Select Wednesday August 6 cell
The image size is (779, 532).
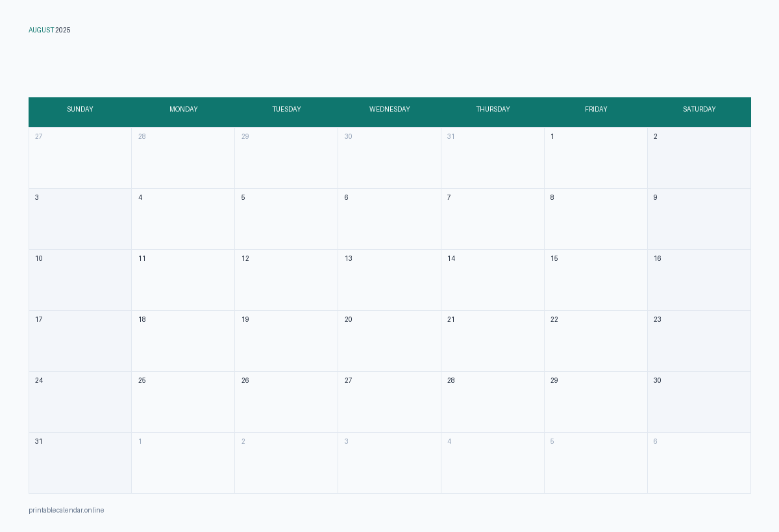[x=389, y=219]
